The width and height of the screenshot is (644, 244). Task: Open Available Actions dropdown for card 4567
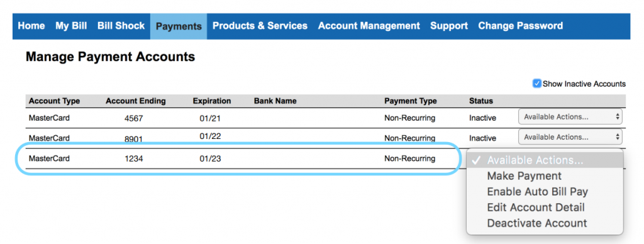tap(570, 117)
